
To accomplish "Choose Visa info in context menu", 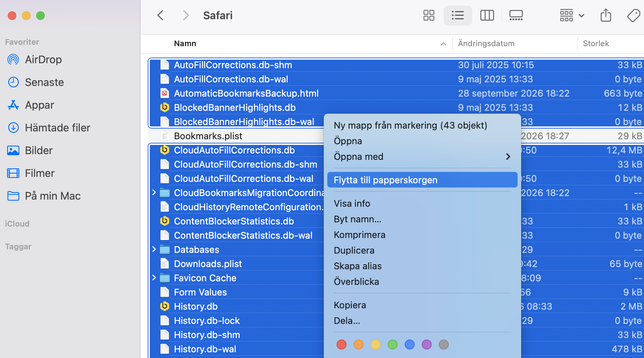I will pos(422,204).
